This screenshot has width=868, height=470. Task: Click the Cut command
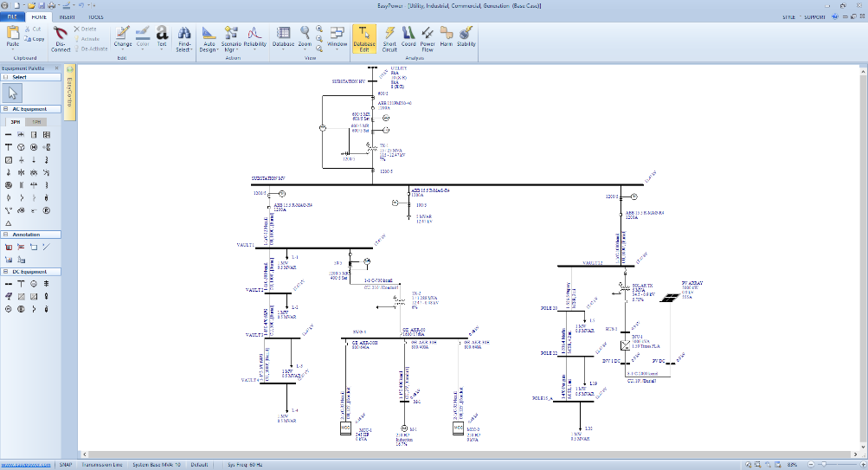pos(33,29)
